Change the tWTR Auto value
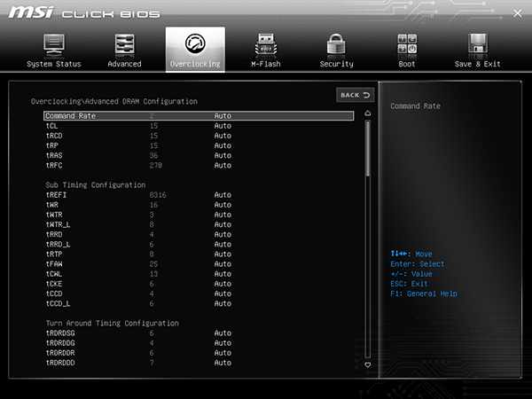The image size is (532, 399). coord(223,215)
